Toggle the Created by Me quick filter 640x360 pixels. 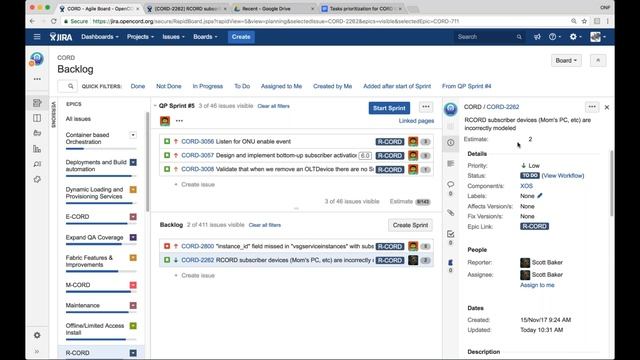click(332, 86)
